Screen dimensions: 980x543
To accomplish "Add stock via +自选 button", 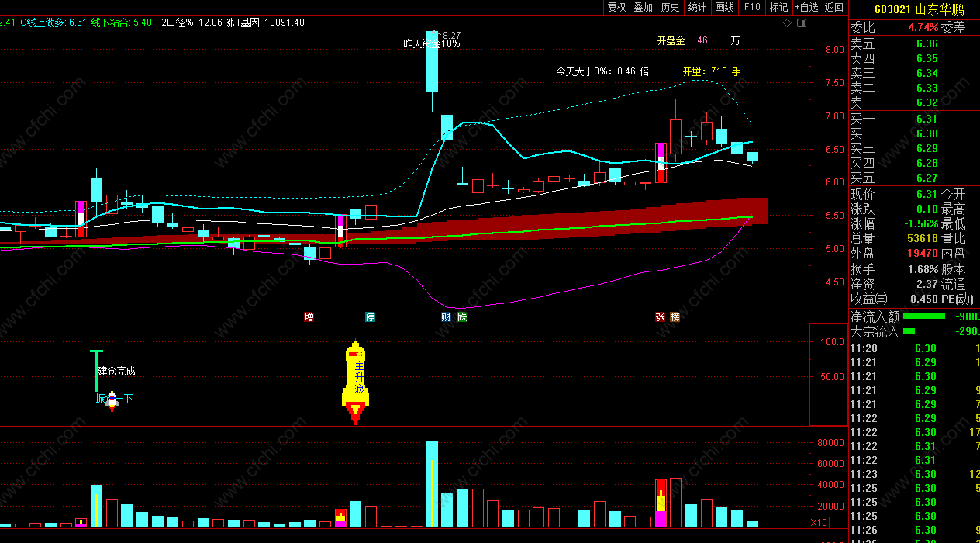I will coord(806,7).
